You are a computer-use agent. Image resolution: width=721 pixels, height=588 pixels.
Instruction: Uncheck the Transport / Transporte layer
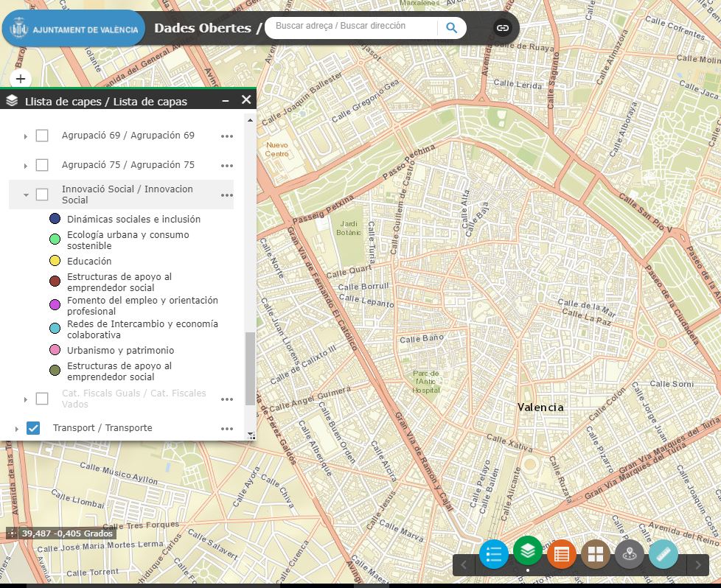[33, 428]
